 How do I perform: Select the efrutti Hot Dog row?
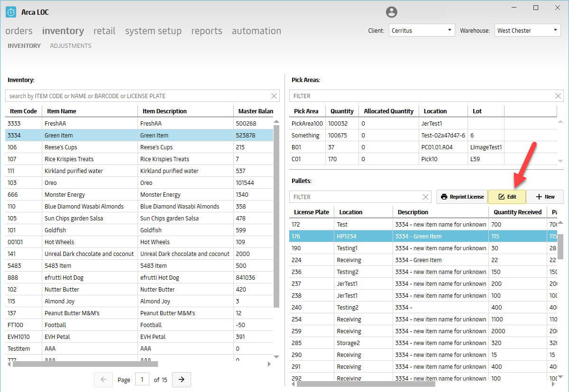pos(139,277)
